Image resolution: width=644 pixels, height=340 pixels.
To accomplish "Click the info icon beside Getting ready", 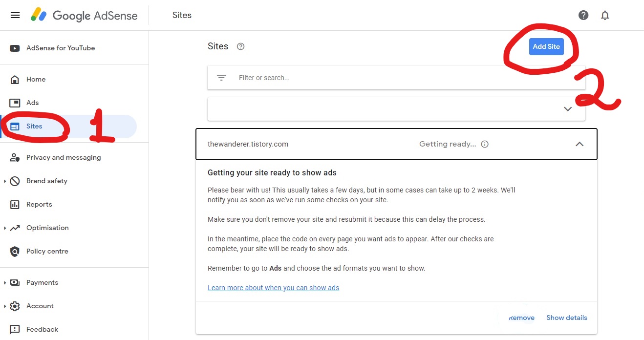I will [485, 144].
